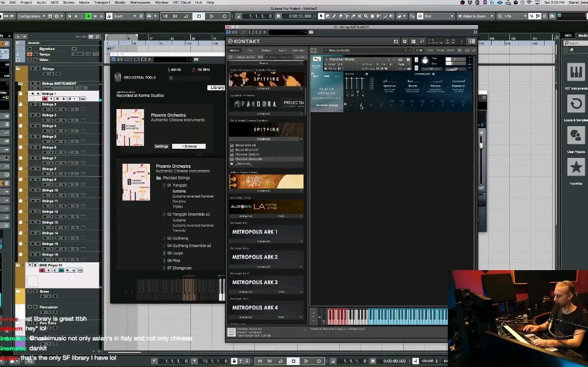Click the Purge button on Chamber Waves

[x=402, y=63]
